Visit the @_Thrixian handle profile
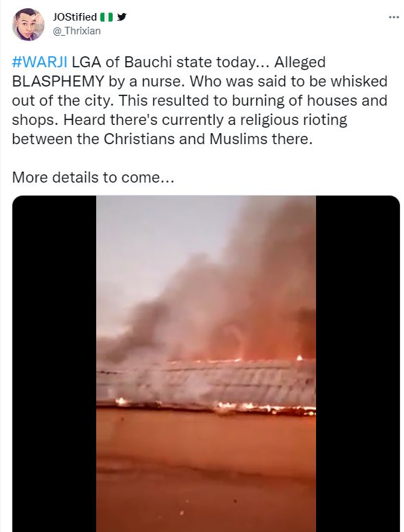Viewport: 404px width, 532px height. [77, 31]
